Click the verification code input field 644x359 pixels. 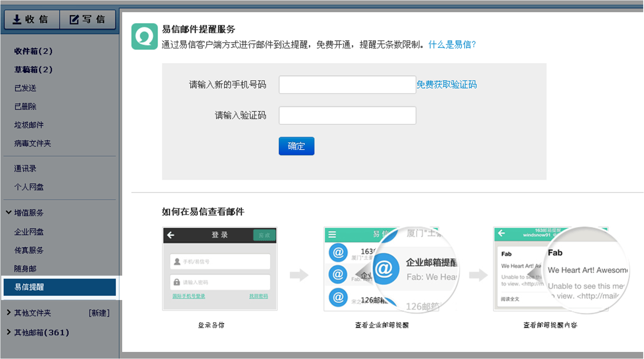tap(347, 115)
